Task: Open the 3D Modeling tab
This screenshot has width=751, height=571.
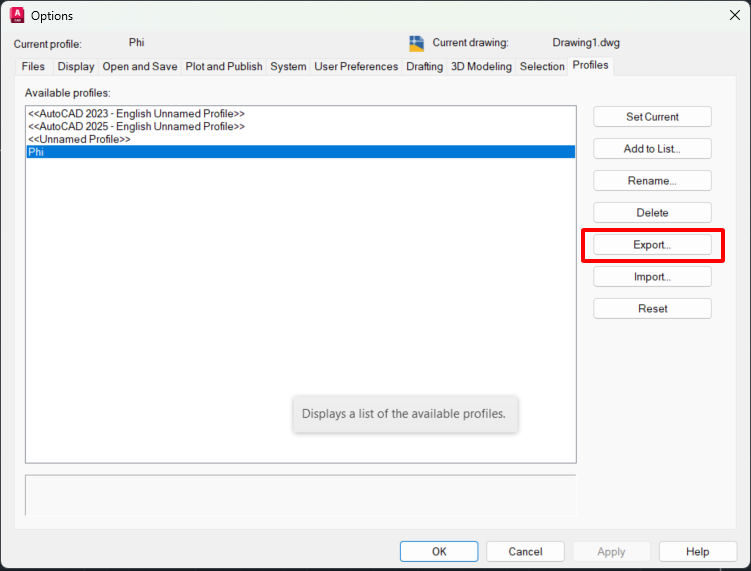Action: click(x=481, y=66)
